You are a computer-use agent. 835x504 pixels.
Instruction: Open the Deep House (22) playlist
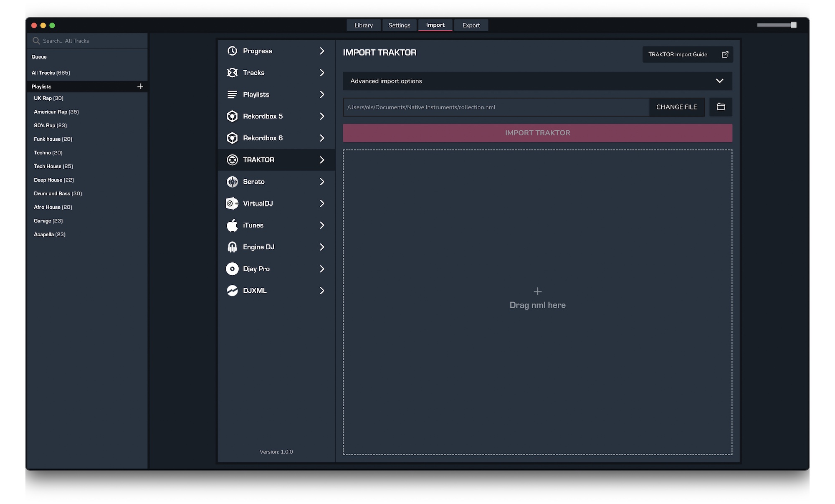pos(54,180)
